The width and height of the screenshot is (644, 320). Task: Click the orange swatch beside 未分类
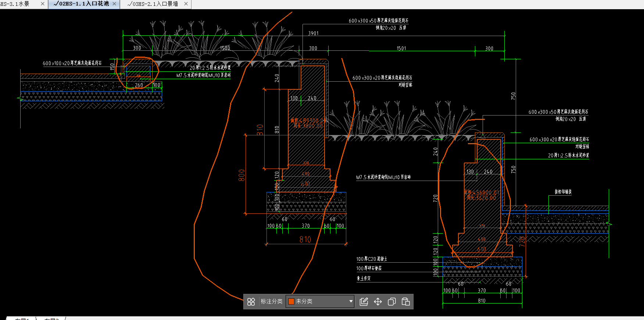[291, 302]
